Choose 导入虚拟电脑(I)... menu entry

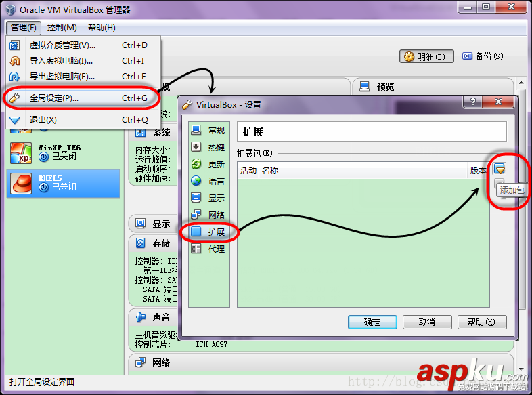pyautogui.click(x=83, y=61)
